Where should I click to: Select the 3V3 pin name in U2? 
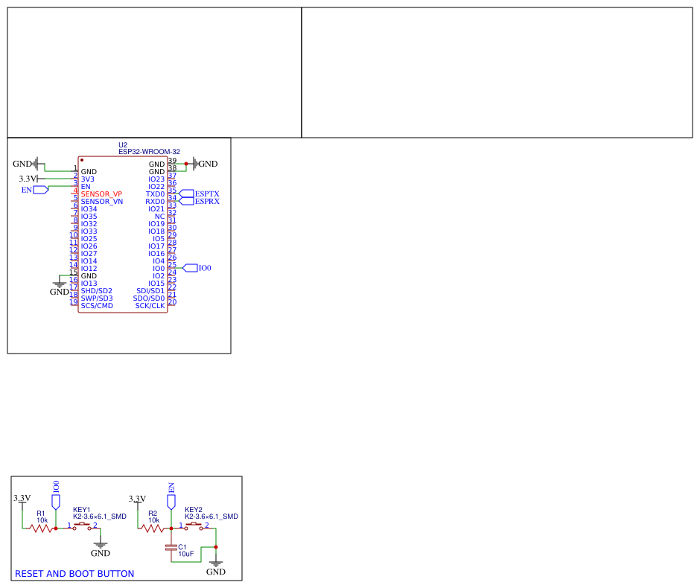point(88,179)
